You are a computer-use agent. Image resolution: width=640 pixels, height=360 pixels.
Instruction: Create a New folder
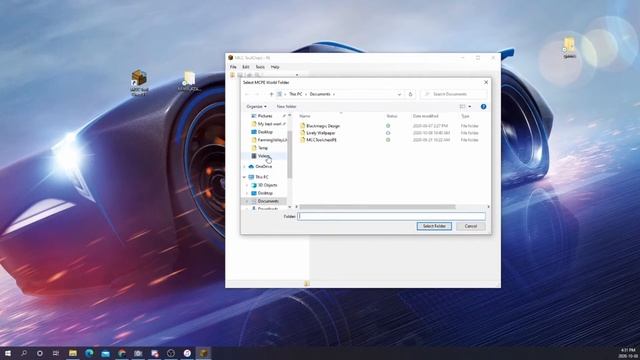pos(287,107)
